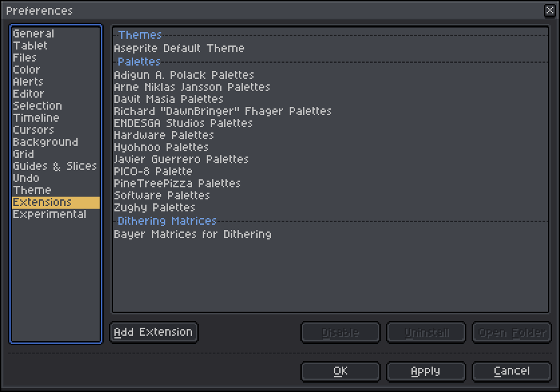Viewport: 560px width, 392px height.
Task: Go to the Color preferences section
Action: pyautogui.click(x=27, y=70)
